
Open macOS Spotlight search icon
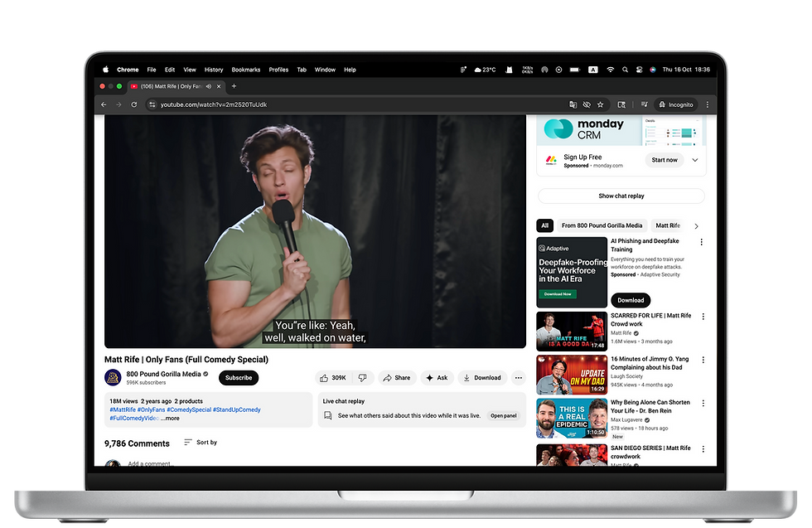click(625, 70)
